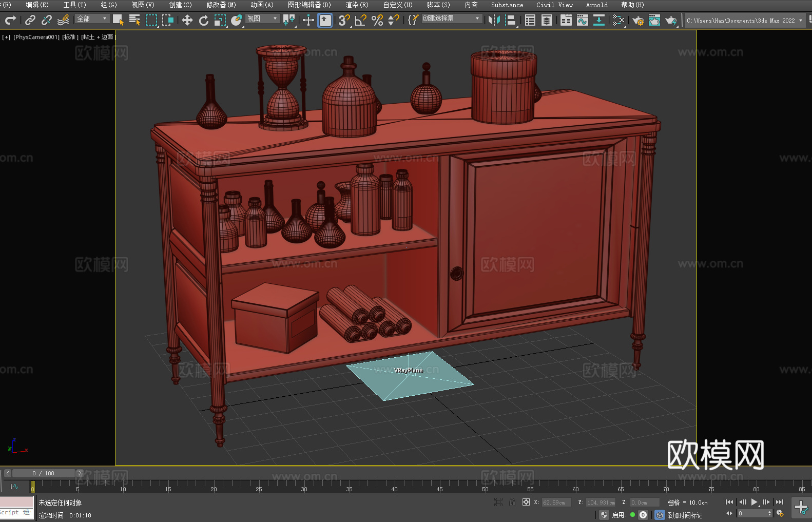Toggle the Angle Snap button

(x=361, y=20)
